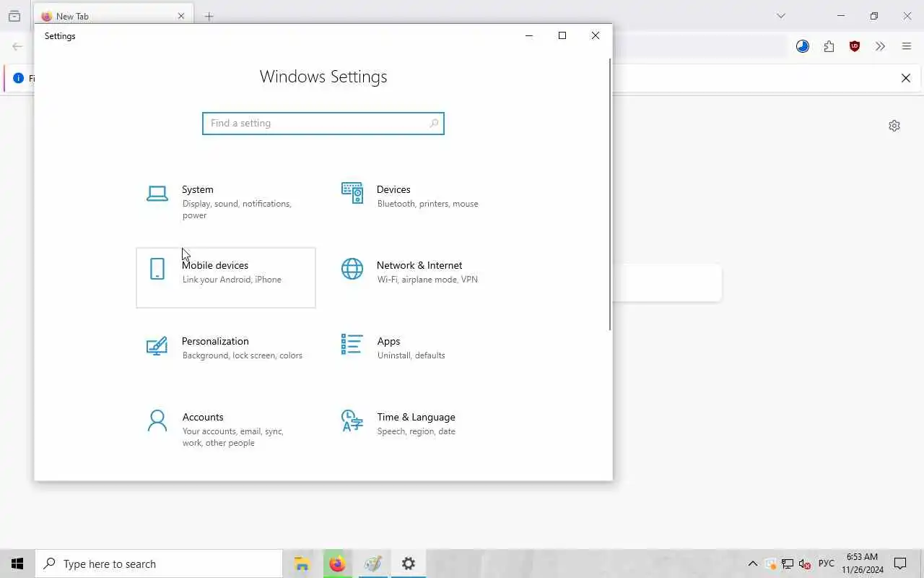Open the Network & Internet label
This screenshot has height=578, width=924.
419,265
